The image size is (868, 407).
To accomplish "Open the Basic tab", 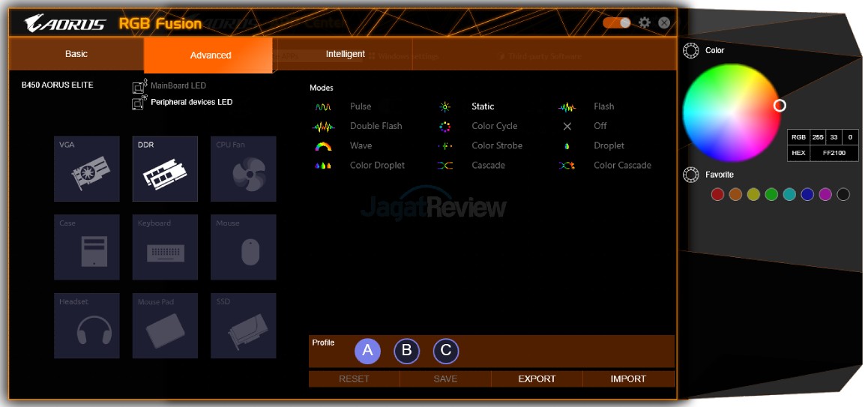I will [76, 54].
